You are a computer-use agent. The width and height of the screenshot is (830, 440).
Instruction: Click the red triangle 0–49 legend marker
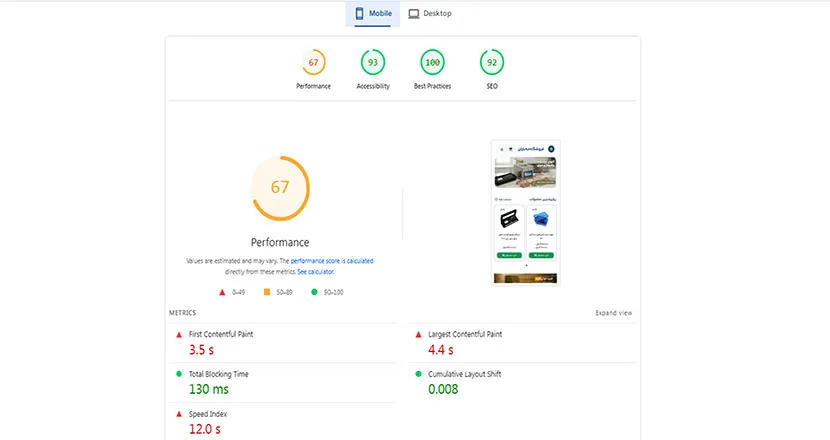[x=222, y=292]
